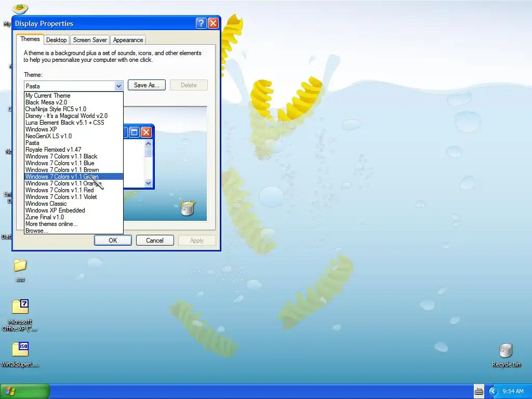Close the Display Properties dialog
532x399 pixels.
coord(213,23)
